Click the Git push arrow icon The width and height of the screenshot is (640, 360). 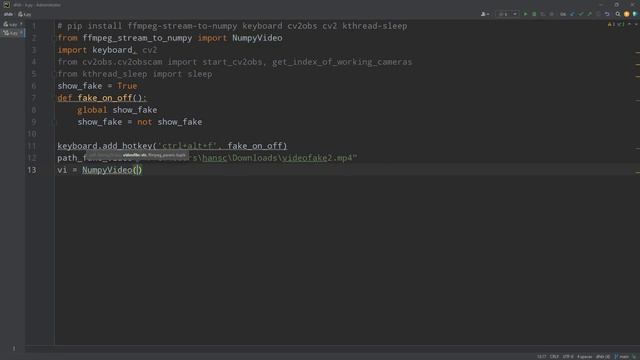click(589, 14)
